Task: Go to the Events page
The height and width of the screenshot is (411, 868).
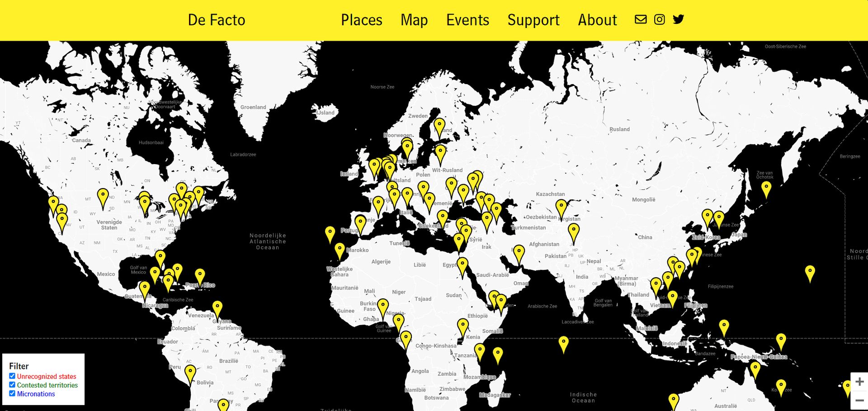Action: (467, 20)
